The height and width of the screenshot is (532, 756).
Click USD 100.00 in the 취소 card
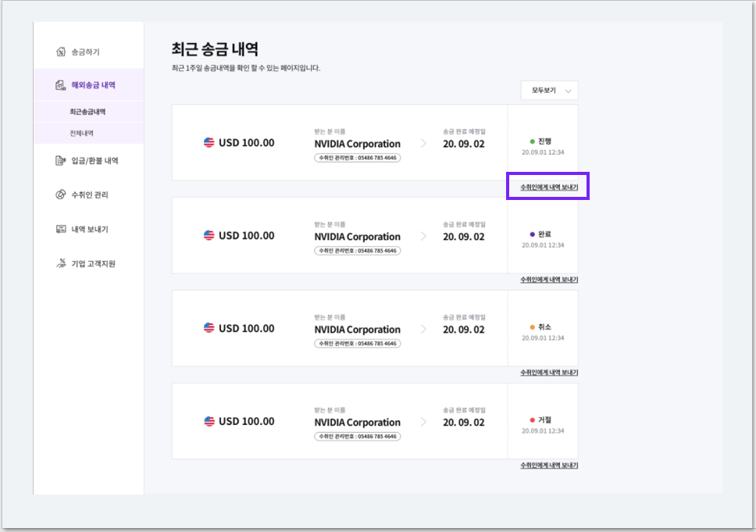pyautogui.click(x=246, y=328)
